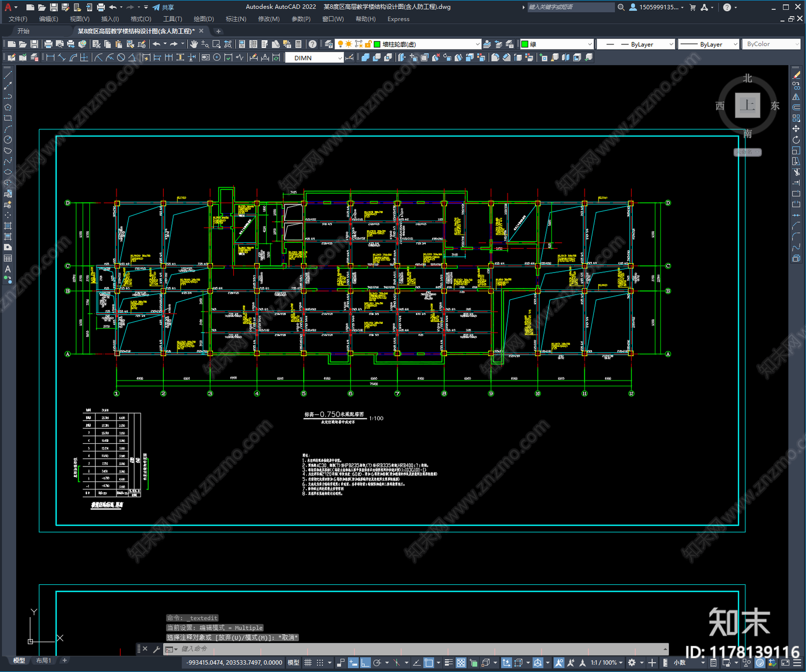The height and width of the screenshot is (672, 806).
Task: Add a new layout with plus button
Action: 64,660
